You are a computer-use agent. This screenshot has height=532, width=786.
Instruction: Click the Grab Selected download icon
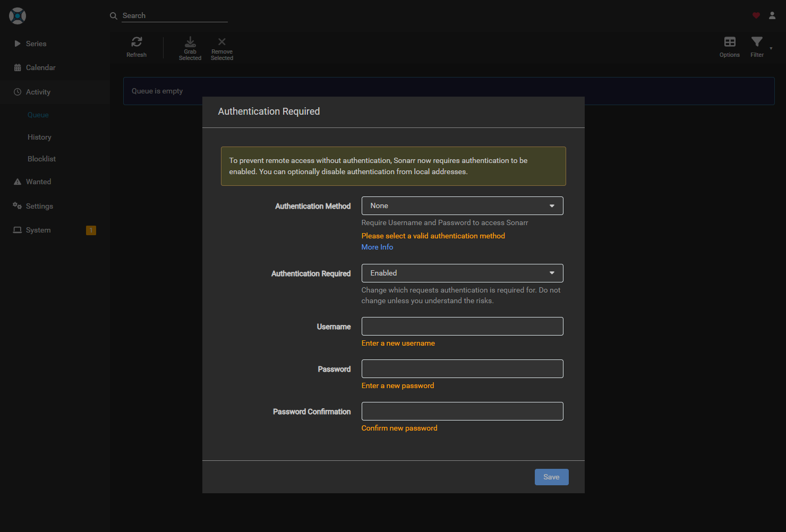(190, 42)
